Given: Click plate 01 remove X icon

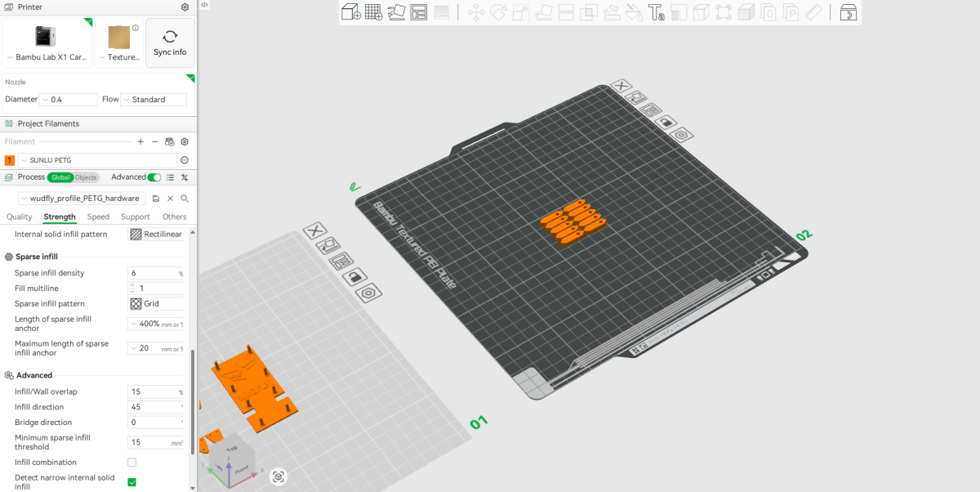Looking at the screenshot, I should (315, 231).
